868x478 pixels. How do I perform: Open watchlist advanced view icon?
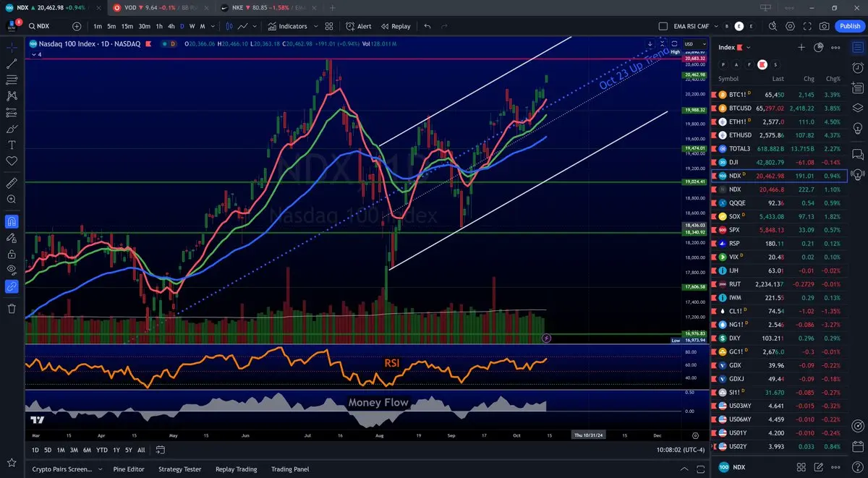pyautogui.click(x=819, y=48)
